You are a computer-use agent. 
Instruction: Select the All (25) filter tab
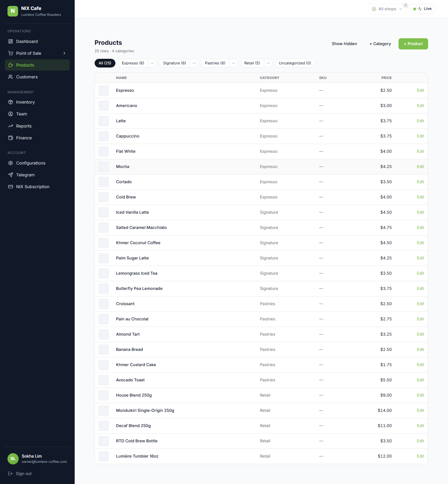(x=105, y=63)
